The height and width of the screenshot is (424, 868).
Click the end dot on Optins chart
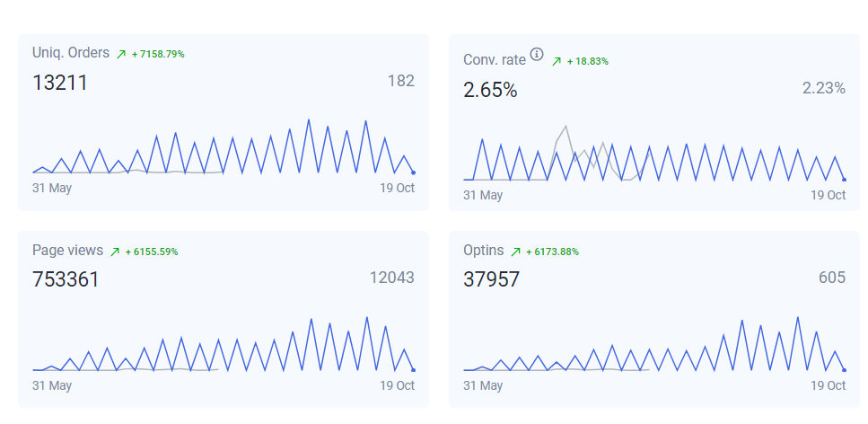[x=844, y=370]
